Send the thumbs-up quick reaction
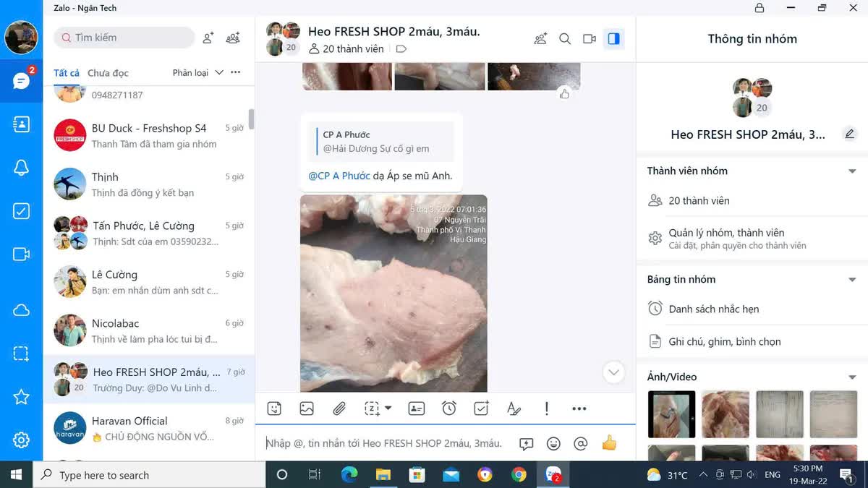The width and height of the screenshot is (868, 488). [609, 443]
